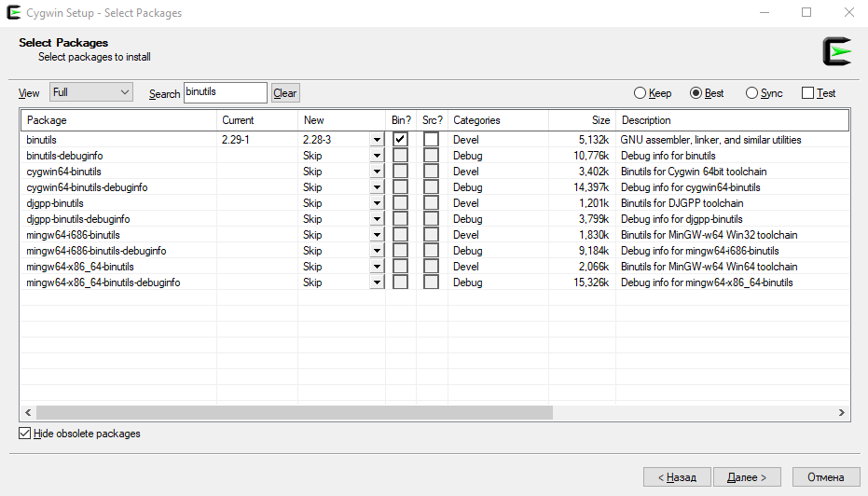
Task: Open version dropdown for cygwin64-binutils-debuginfo
Action: coord(377,187)
